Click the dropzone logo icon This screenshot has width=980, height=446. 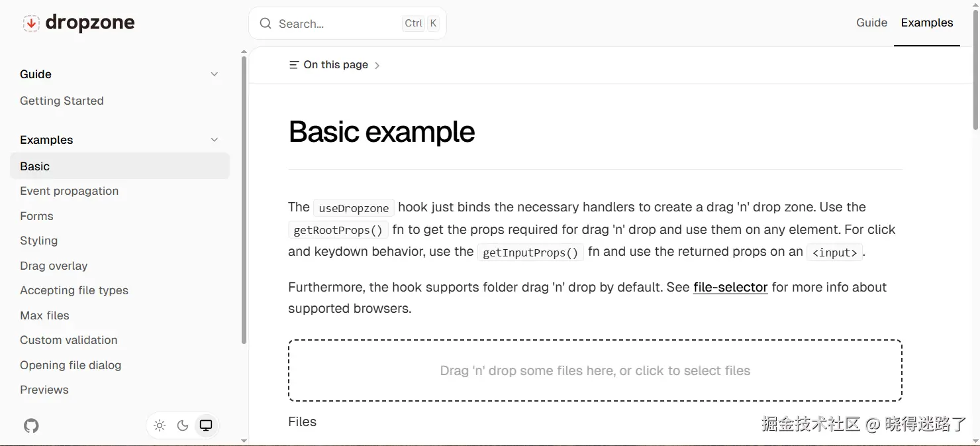31,23
